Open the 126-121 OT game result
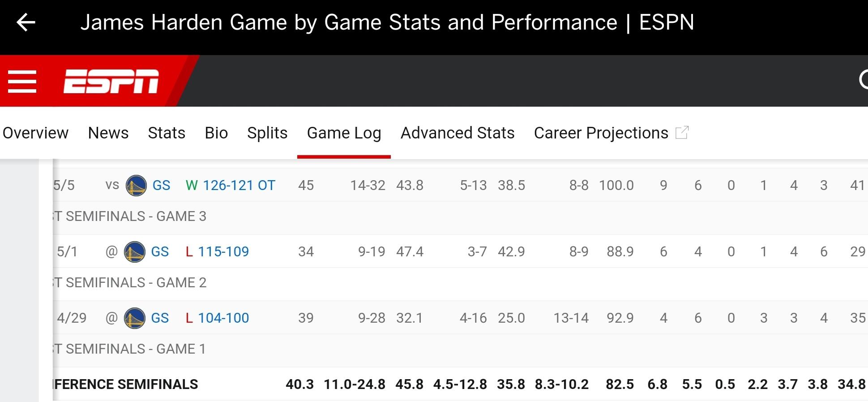The height and width of the screenshot is (402, 868). [239, 186]
